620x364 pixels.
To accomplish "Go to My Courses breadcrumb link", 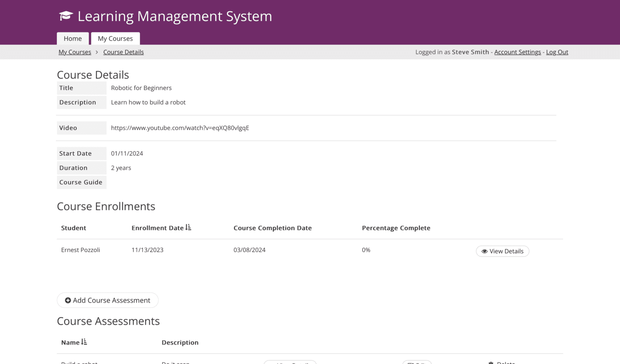I will tap(75, 52).
